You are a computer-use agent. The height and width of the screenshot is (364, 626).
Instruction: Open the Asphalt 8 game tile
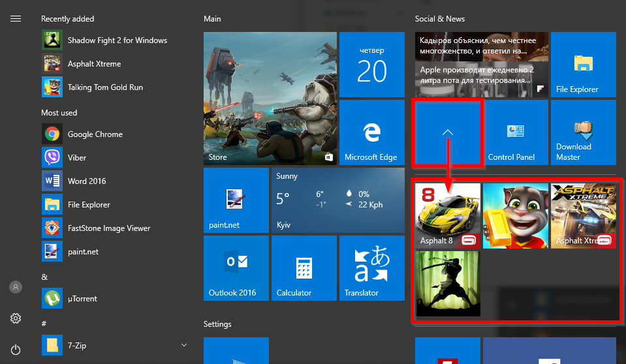(448, 216)
